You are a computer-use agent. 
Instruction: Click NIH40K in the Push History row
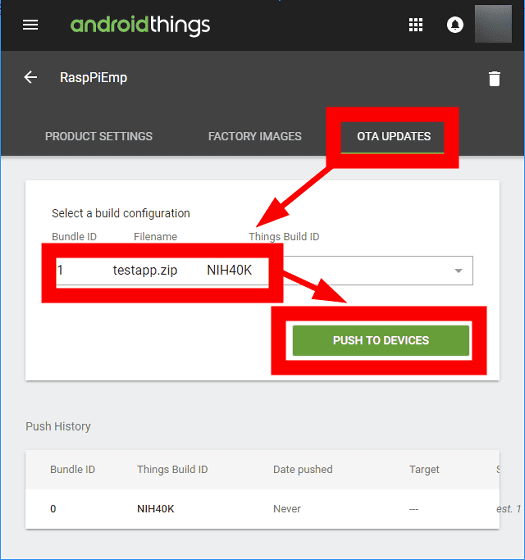[x=156, y=509]
